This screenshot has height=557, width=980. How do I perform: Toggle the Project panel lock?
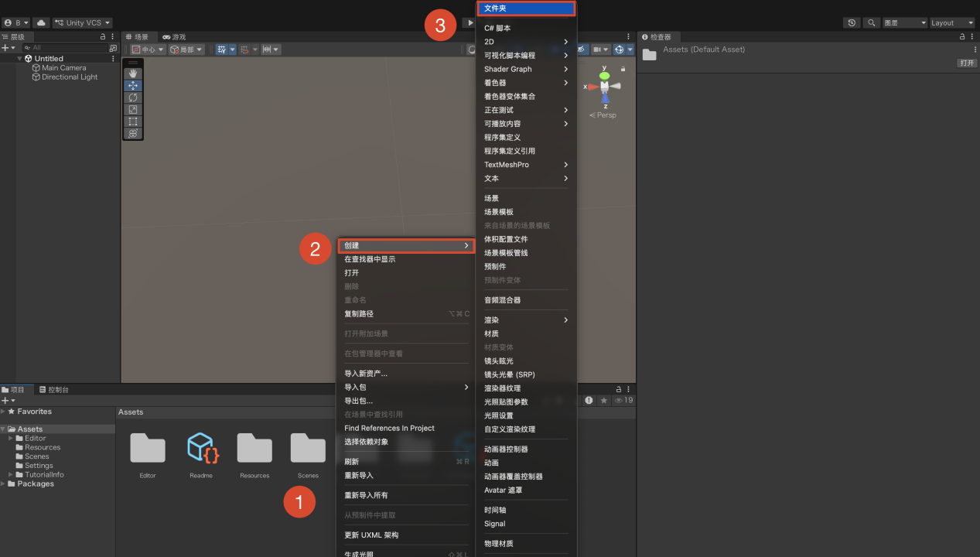click(x=618, y=389)
